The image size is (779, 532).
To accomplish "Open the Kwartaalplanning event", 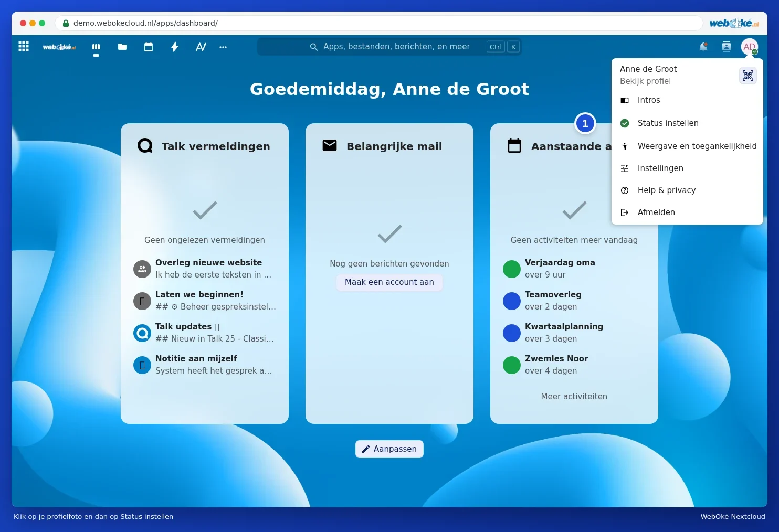I will [x=574, y=333].
